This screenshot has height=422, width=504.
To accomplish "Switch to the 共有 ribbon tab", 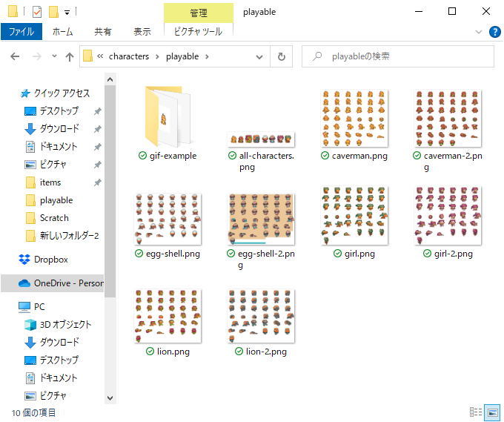I will (x=103, y=32).
